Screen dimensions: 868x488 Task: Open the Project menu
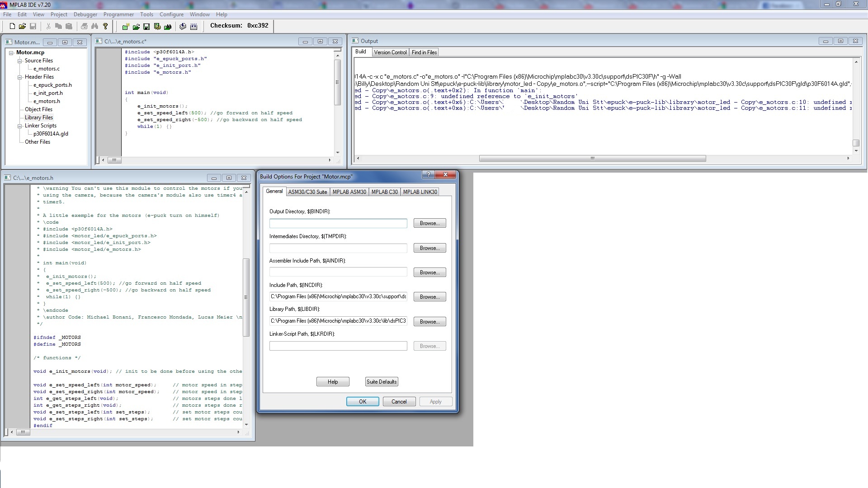pos(59,14)
